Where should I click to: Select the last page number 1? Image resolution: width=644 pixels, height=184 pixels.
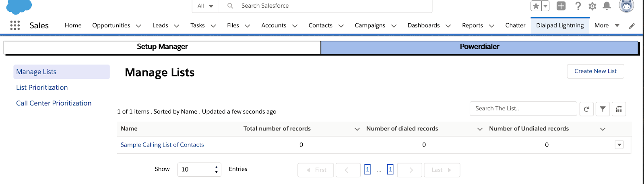coord(390,170)
